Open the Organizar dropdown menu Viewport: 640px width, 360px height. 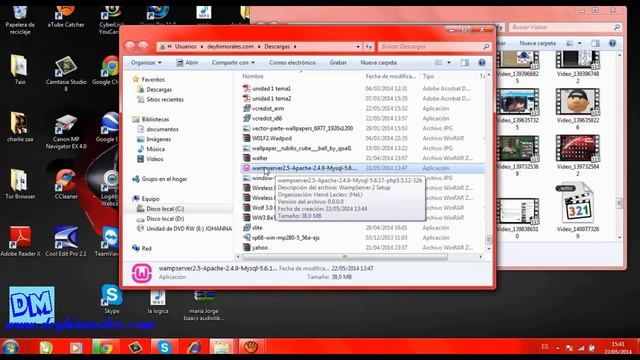[x=146, y=62]
